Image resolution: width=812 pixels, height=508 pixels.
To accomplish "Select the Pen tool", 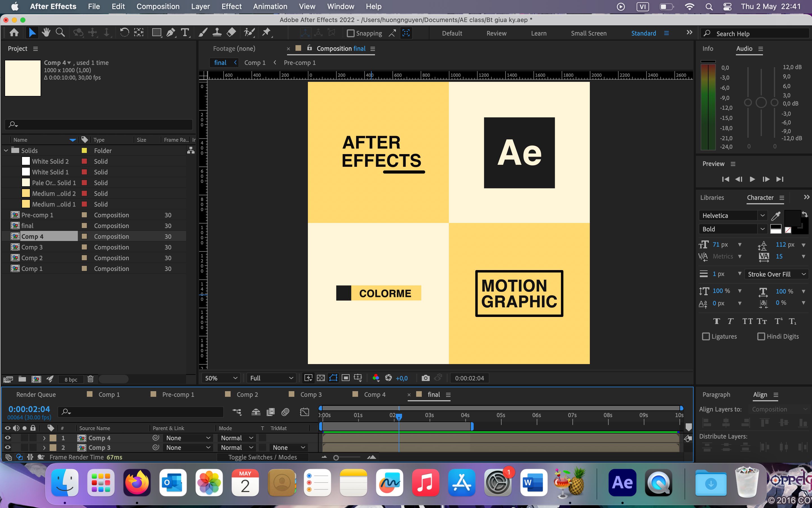I will coord(171,32).
